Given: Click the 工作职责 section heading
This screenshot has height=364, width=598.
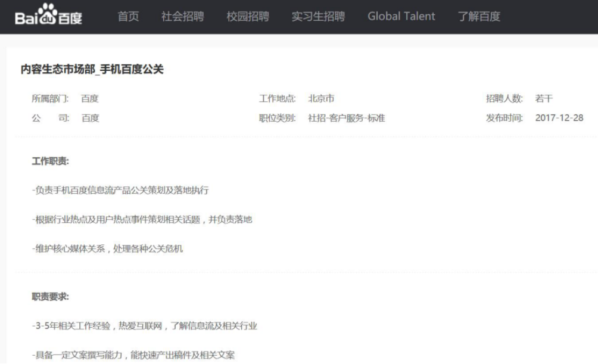Looking at the screenshot, I should coord(50,161).
